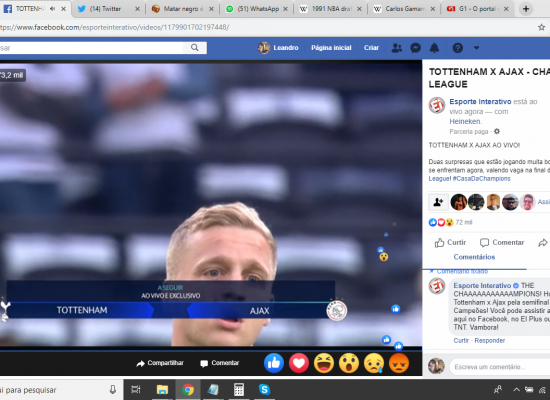Expand the system tray hidden icons chevron
Image resolution: width=550 pixels, height=400 pixels.
[516, 389]
